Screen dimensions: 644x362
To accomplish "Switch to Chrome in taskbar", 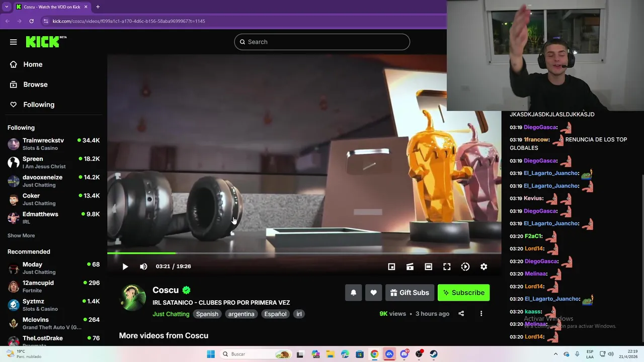I will 374,354.
